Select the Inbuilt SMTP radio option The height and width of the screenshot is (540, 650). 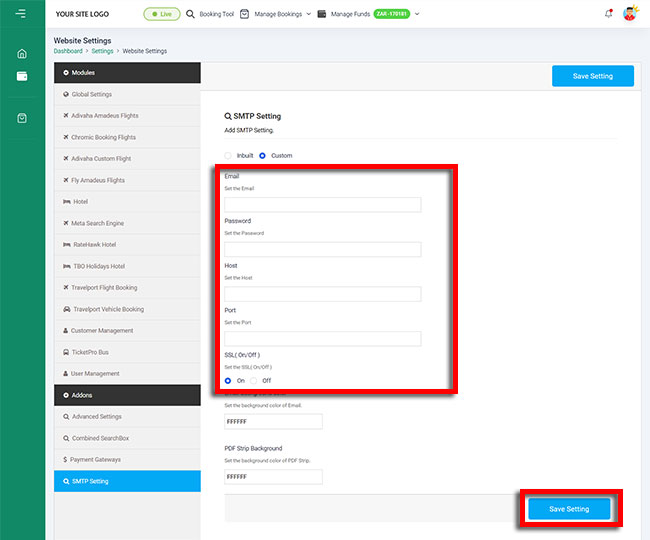click(x=228, y=155)
